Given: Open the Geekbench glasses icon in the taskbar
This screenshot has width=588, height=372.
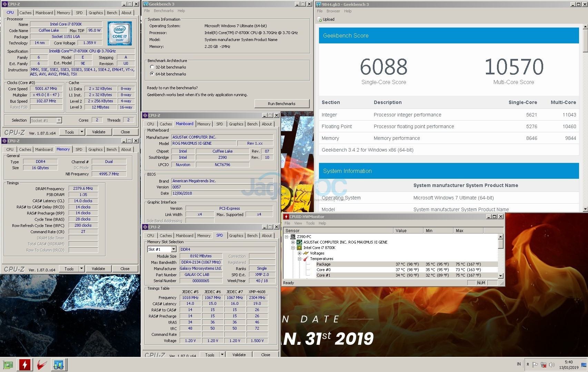Looking at the screenshot, I should pyautogui.click(x=59, y=365).
